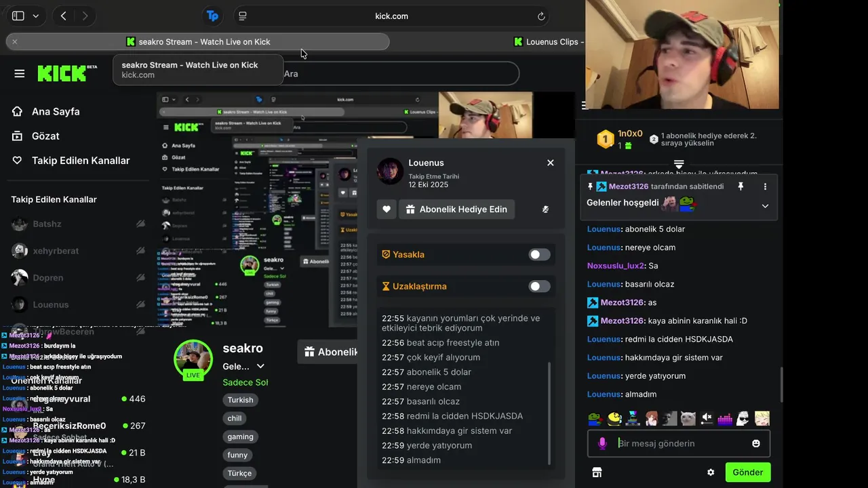This screenshot has width=868, height=488.
Task: Insert the muted speaker emote
Action: (x=707, y=418)
